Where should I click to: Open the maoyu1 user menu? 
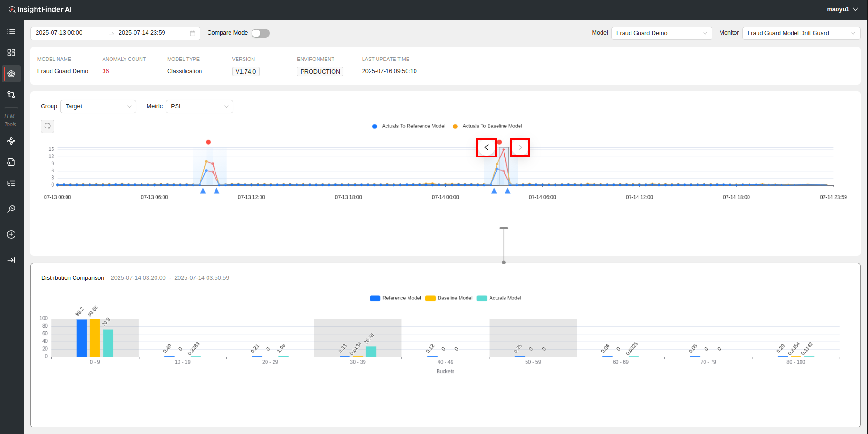(x=842, y=9)
